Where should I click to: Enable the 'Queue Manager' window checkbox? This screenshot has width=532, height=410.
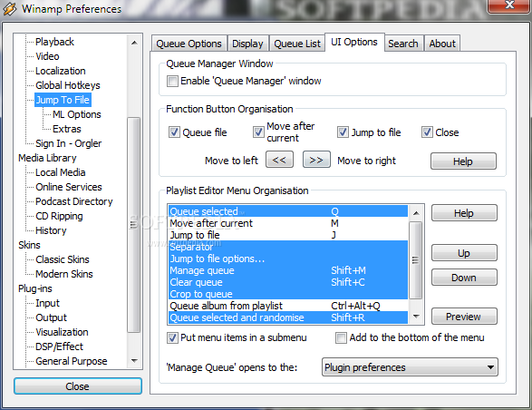172,82
